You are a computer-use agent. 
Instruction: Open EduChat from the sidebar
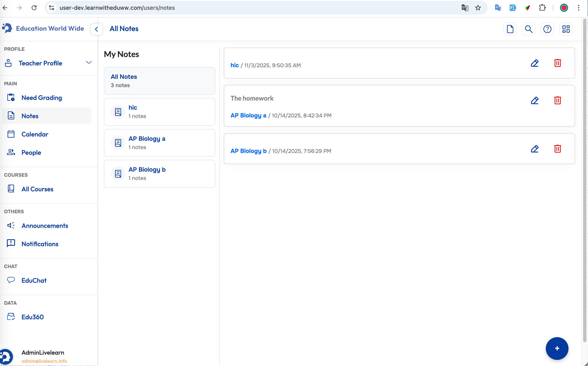pyautogui.click(x=34, y=280)
